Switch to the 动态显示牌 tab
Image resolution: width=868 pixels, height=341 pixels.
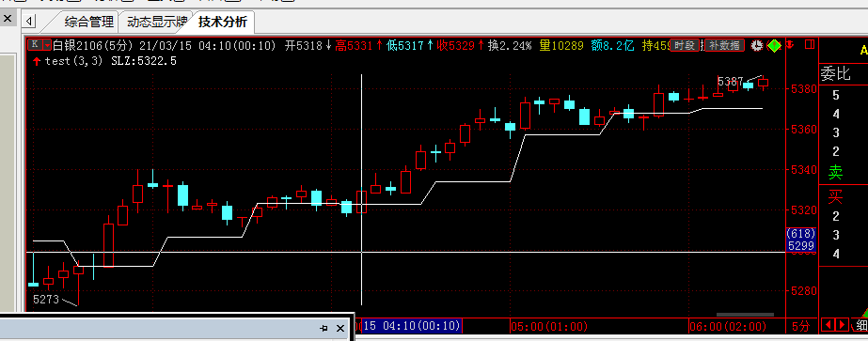[x=157, y=23]
